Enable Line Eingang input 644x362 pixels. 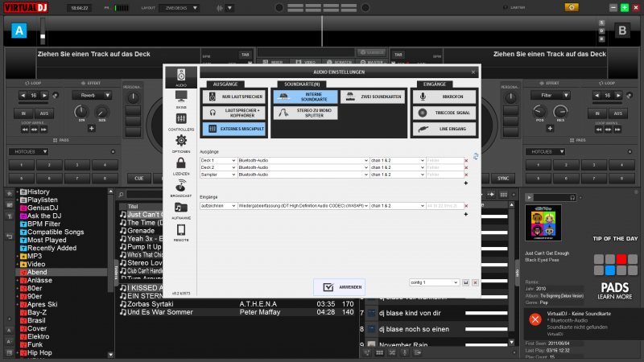click(444, 129)
